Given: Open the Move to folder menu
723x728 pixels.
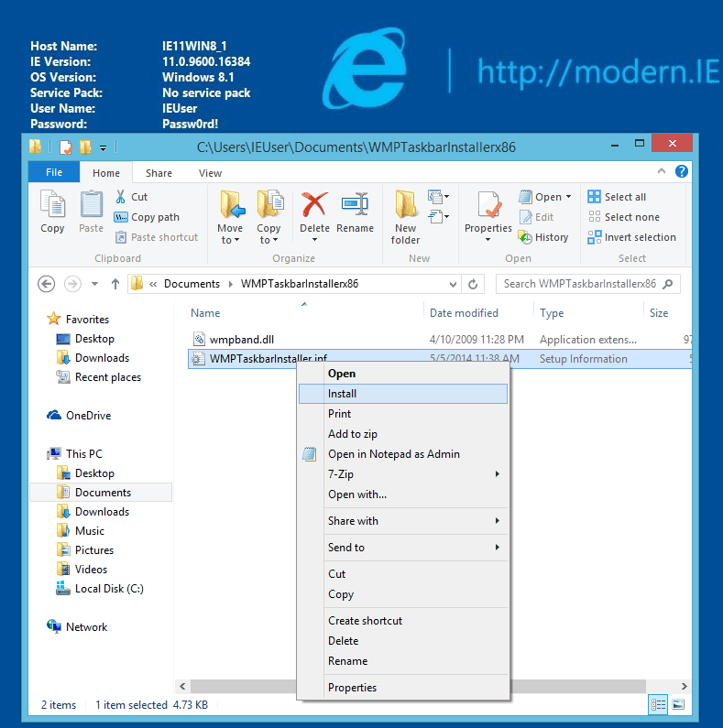Looking at the screenshot, I should coord(230,217).
